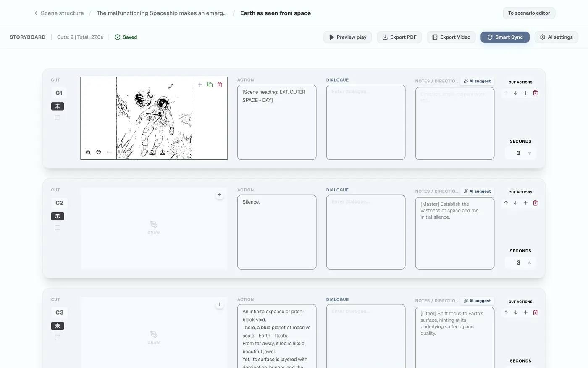Edit the C3 notes about Earth's surface
The image size is (588, 368).
455,337
